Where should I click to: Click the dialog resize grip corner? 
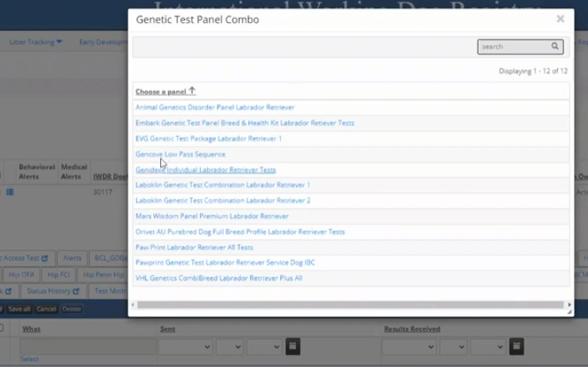[570, 312]
